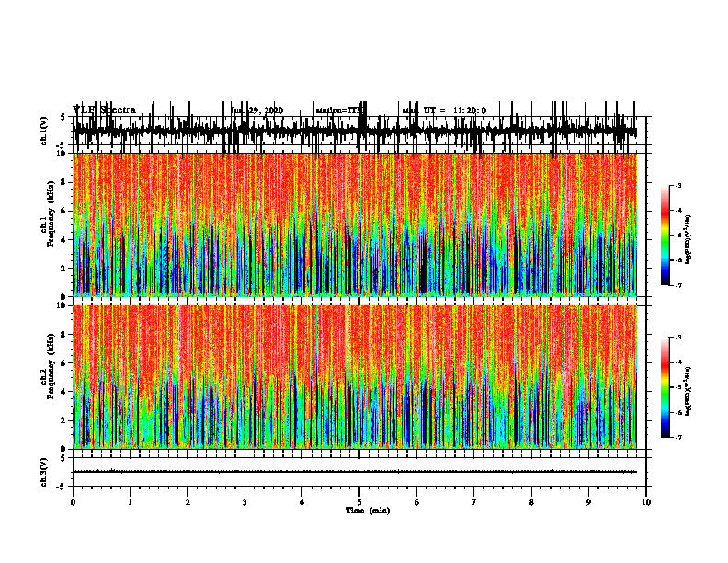
Task: Click the ch.2 'Frequency (kHz)' axis label
Action: pyautogui.click(x=51, y=366)
